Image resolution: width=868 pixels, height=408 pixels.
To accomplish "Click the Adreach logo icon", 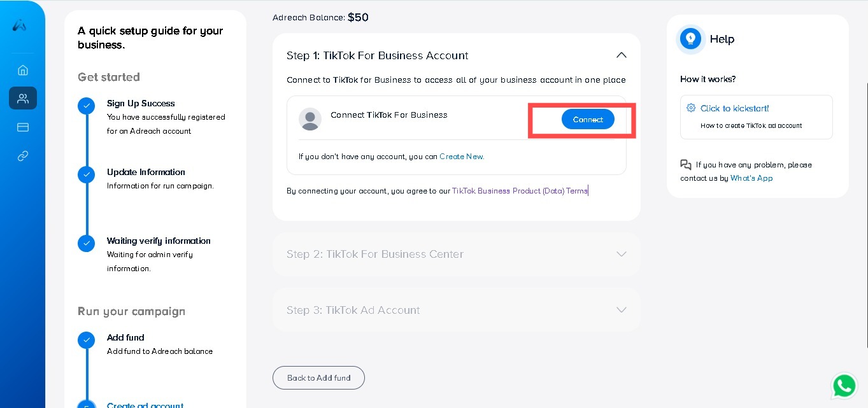I will (20, 25).
